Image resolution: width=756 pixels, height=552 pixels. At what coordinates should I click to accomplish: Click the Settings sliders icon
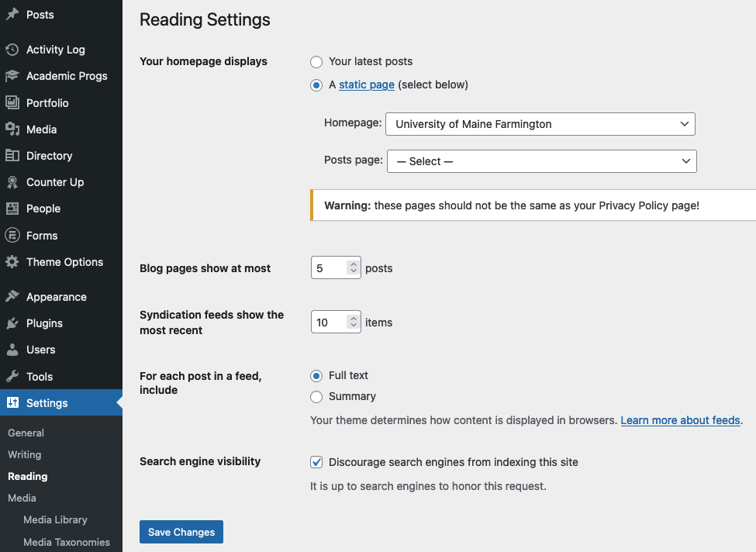tap(12, 402)
